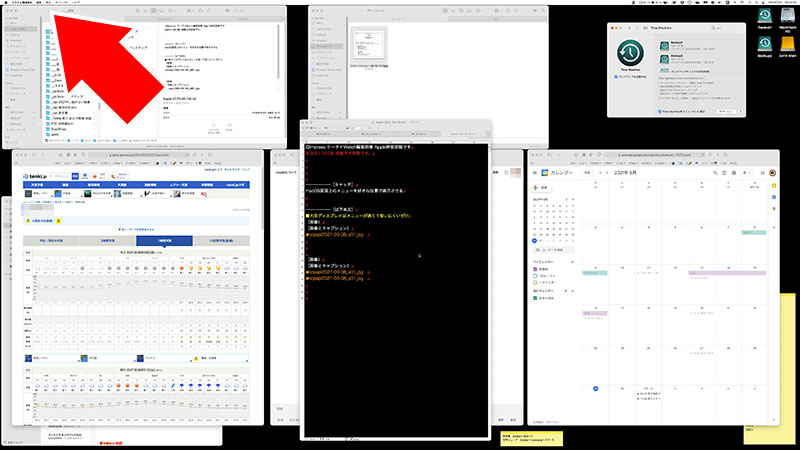Collapse the My calendars section

572,262
